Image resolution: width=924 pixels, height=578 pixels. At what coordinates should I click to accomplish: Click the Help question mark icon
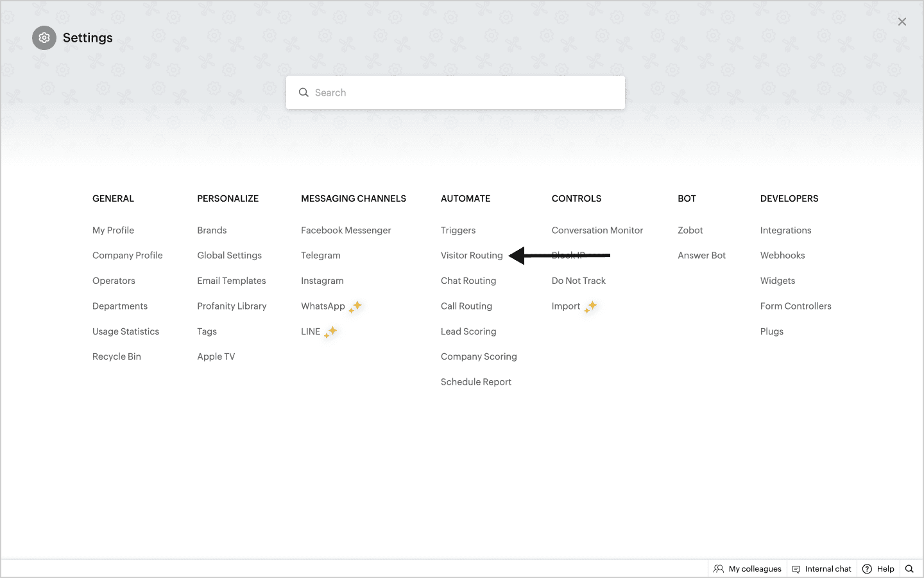(867, 569)
